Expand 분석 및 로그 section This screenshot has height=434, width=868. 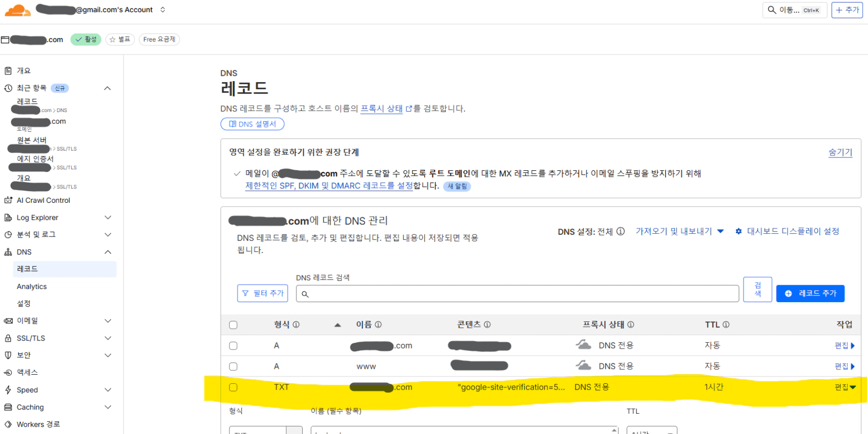click(x=108, y=234)
